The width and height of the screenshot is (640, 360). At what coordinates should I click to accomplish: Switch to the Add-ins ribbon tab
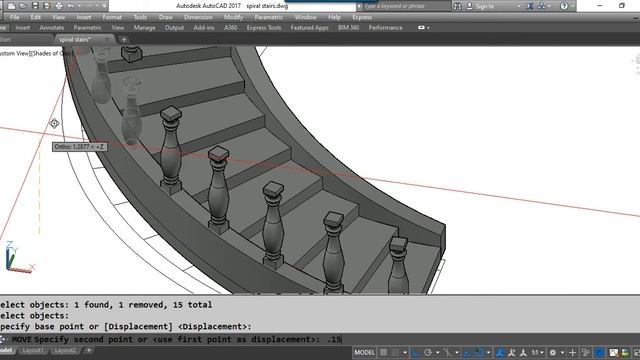click(204, 28)
